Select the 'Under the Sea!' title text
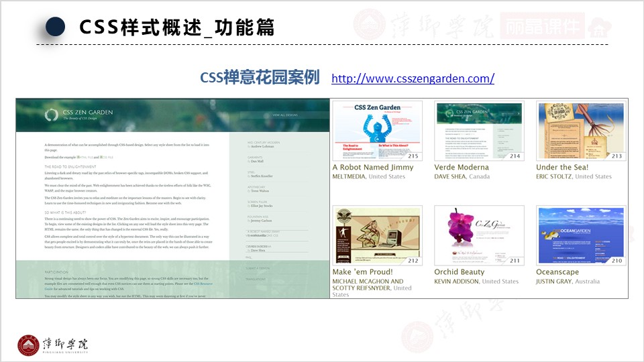This screenshot has width=644, height=362. [562, 168]
